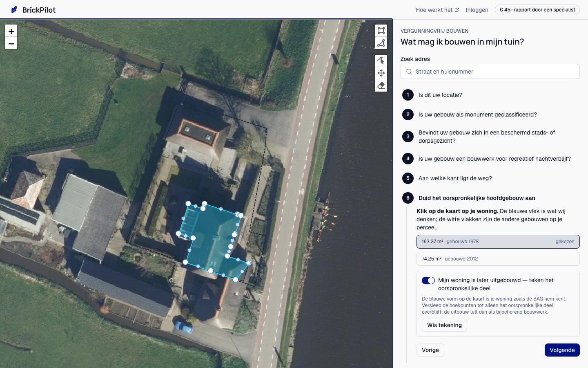
Task: Select the move shape tool
Action: coord(381,73)
